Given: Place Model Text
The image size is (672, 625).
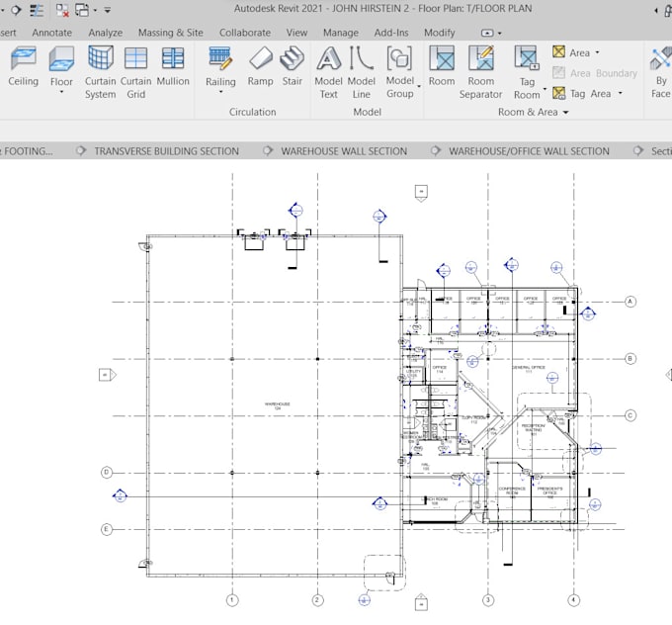Looking at the screenshot, I should point(328,73).
